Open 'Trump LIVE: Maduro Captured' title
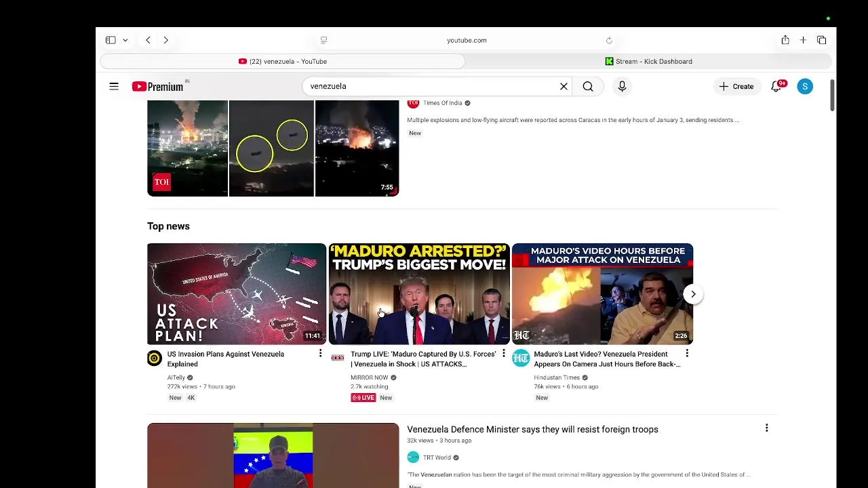868x488 pixels. (423, 359)
